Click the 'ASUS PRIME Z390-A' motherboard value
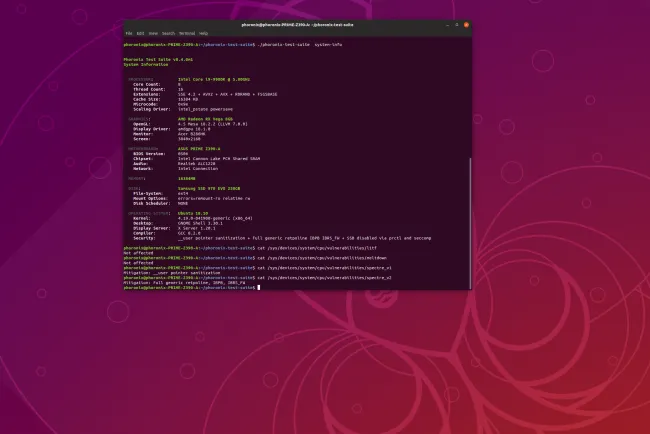650x434 pixels. pos(199,149)
